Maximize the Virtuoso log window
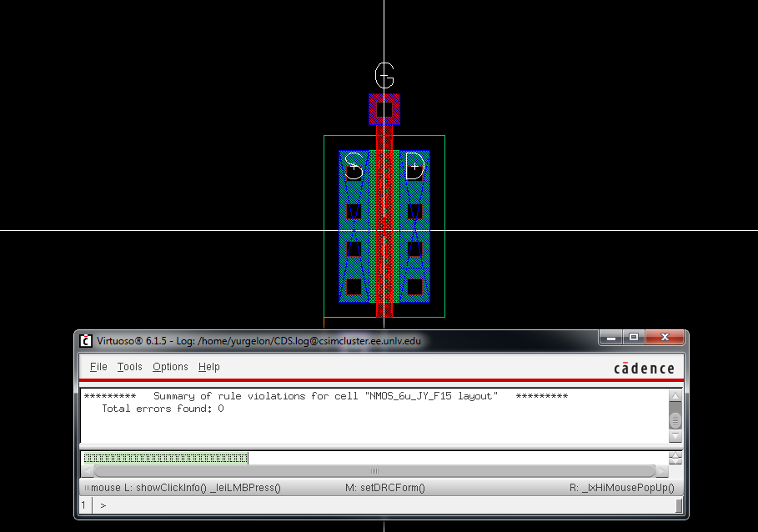Image resolution: width=758 pixels, height=532 pixels. click(634, 338)
